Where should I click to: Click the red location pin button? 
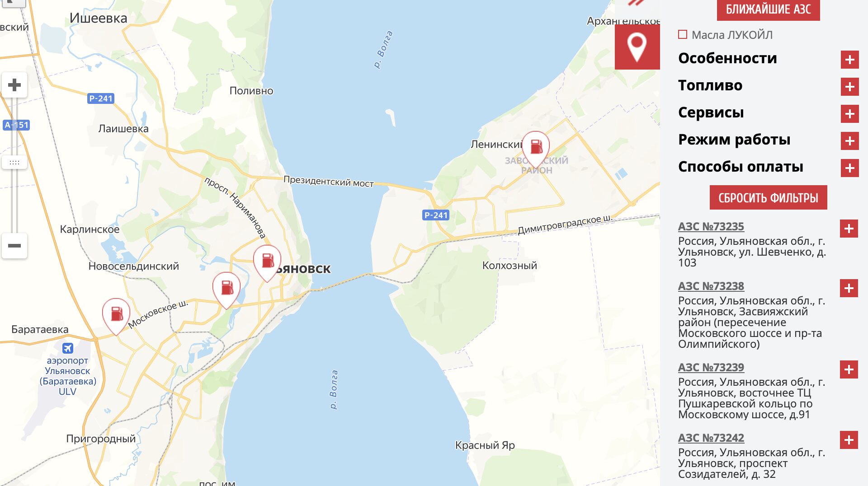click(x=637, y=47)
